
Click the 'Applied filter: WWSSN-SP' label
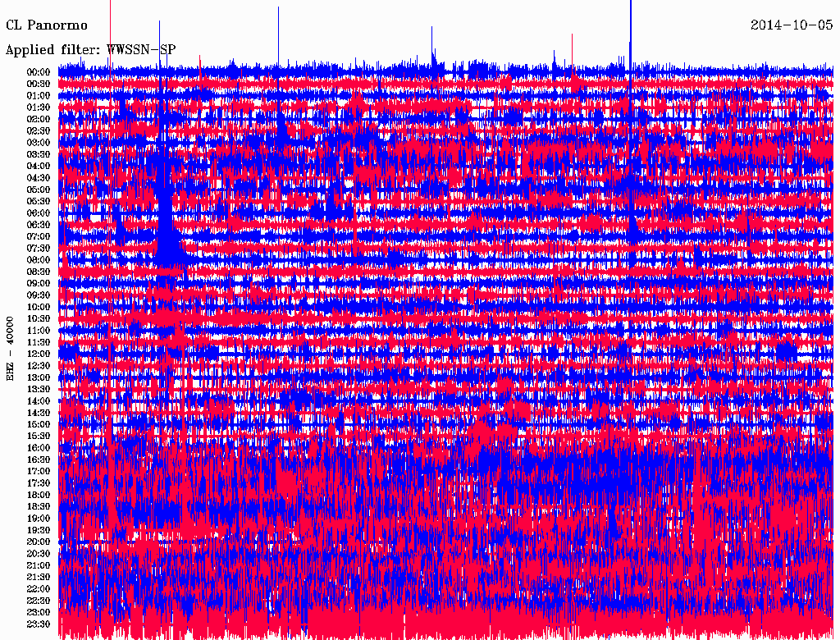(x=90, y=50)
